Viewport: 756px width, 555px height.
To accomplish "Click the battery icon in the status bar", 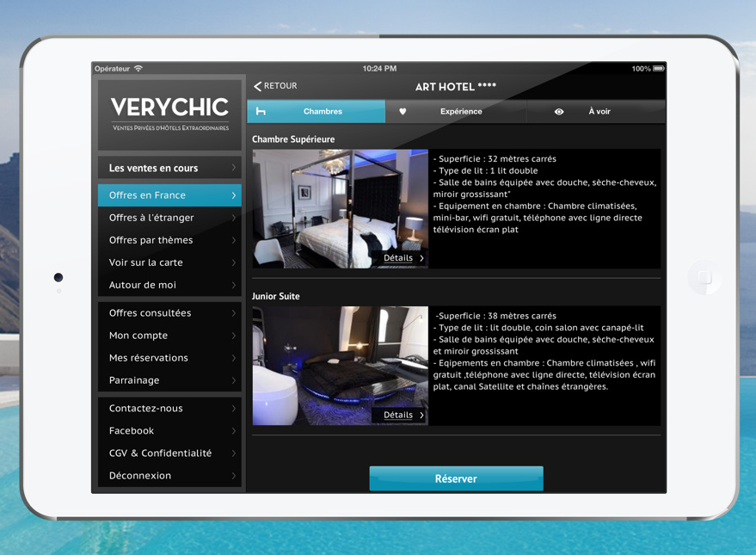I will click(x=659, y=69).
